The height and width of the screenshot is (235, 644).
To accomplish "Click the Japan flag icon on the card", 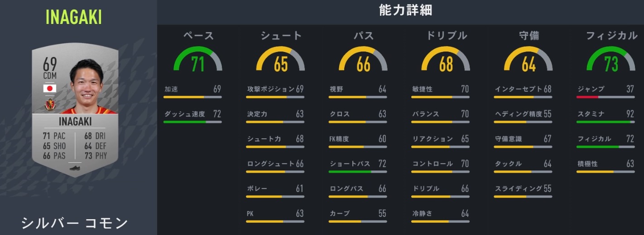I will point(49,89).
